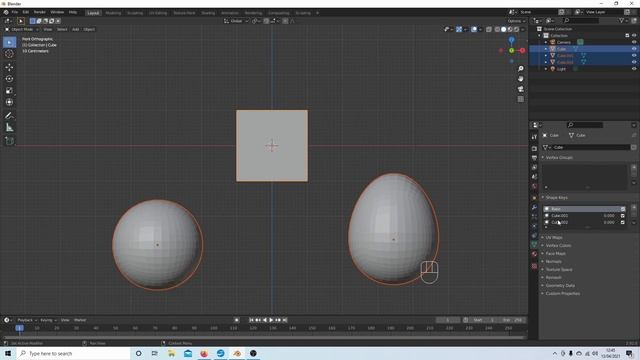Viewport: 640px width, 360px height.
Task: Click the viewport zoom magnifier icon
Action: (x=520, y=69)
